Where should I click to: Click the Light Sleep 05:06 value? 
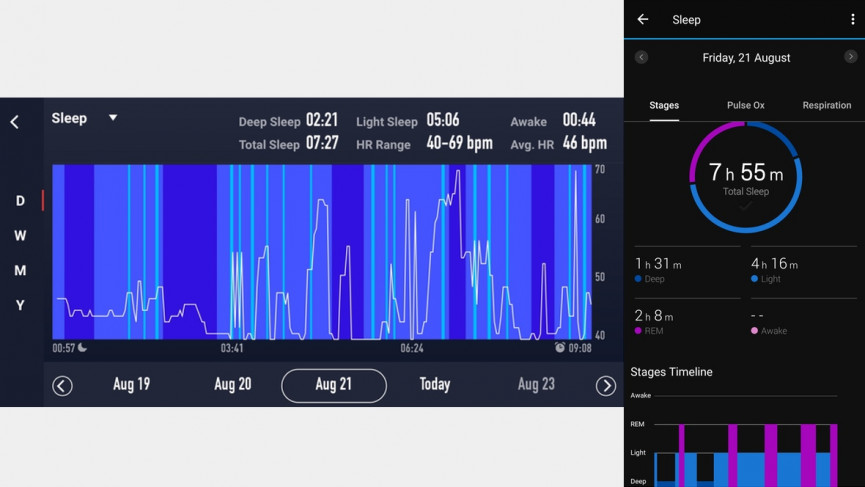pos(442,120)
